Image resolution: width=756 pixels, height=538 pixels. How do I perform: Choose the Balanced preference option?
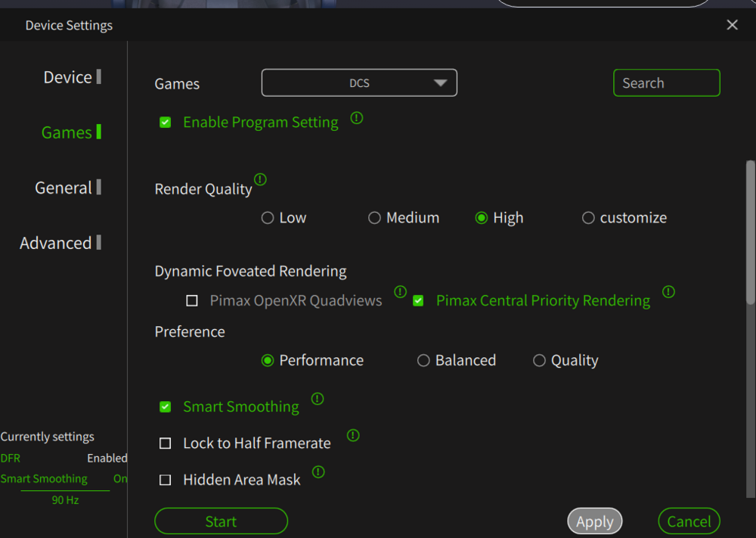click(x=423, y=361)
